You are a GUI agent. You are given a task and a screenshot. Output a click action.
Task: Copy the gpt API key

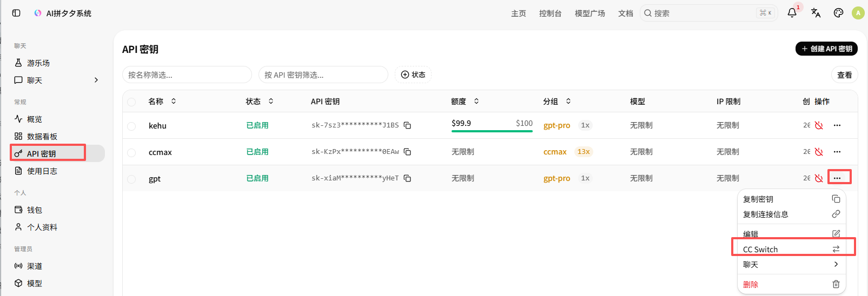tap(407, 178)
